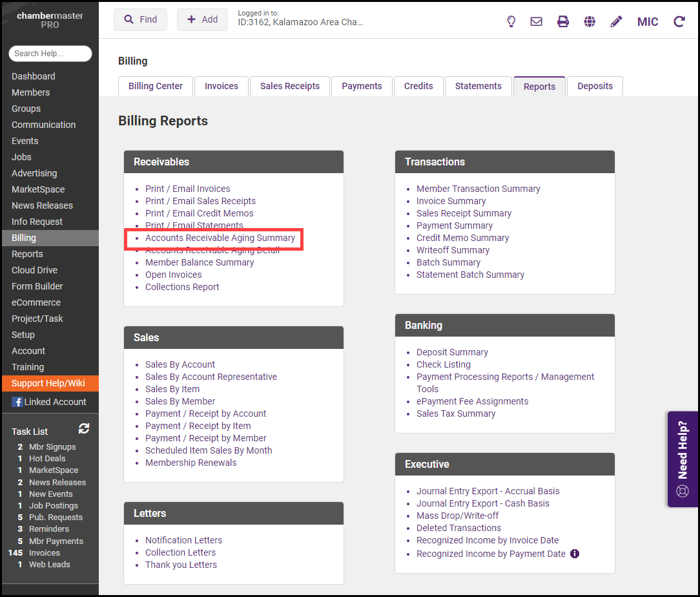Click the pencil edit icon

click(616, 21)
